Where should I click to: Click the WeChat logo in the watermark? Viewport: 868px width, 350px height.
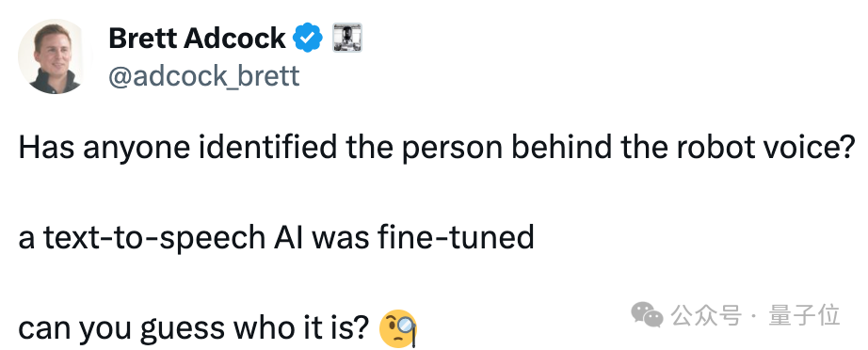[647, 315]
